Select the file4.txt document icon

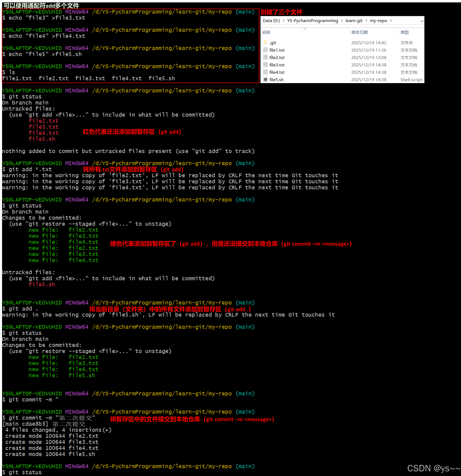pyautogui.click(x=265, y=72)
